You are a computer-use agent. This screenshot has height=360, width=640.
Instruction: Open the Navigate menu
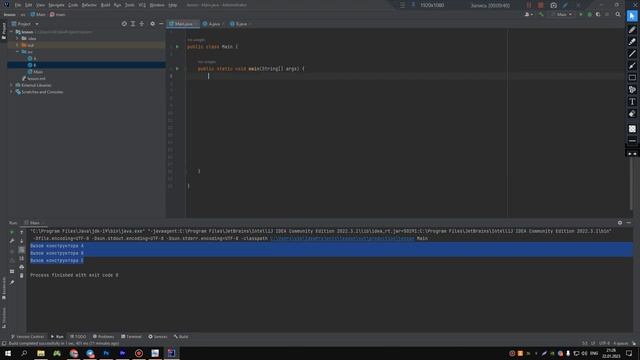pyautogui.click(x=56, y=5)
